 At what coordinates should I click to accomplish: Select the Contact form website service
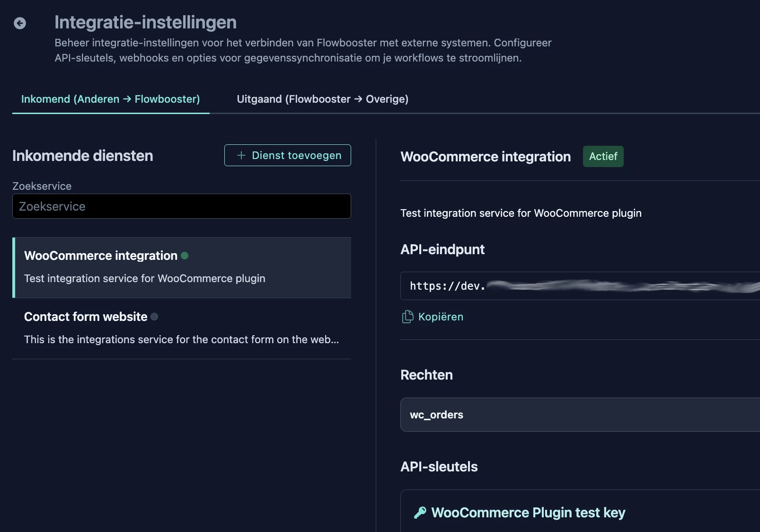click(x=182, y=328)
